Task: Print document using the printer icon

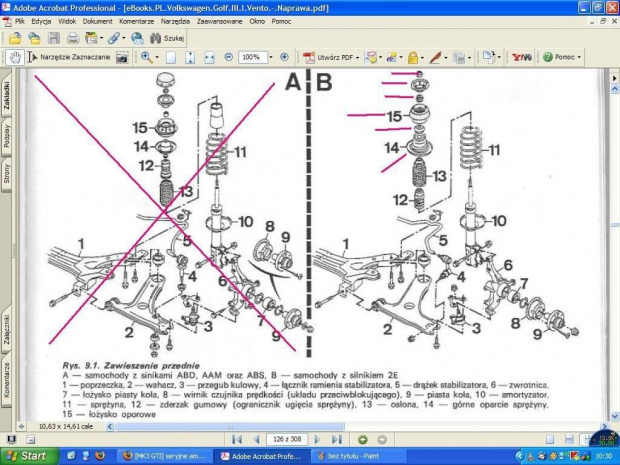Action: (x=73, y=38)
